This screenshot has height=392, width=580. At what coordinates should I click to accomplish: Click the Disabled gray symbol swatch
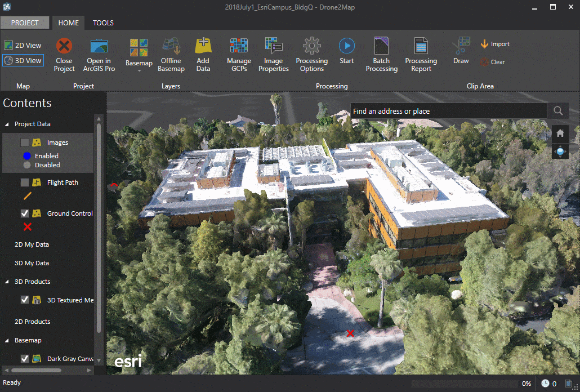tap(26, 165)
